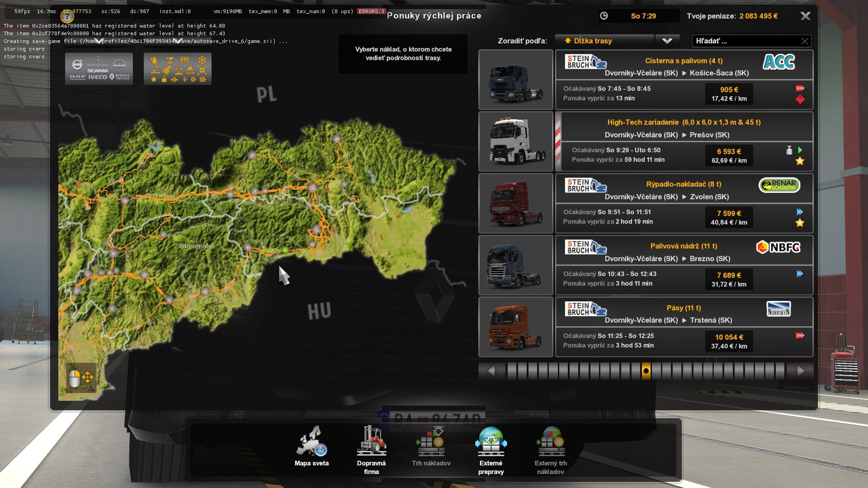The image size is (868, 488).
Task: Click the map pan mouse control icon
Action: (81, 378)
